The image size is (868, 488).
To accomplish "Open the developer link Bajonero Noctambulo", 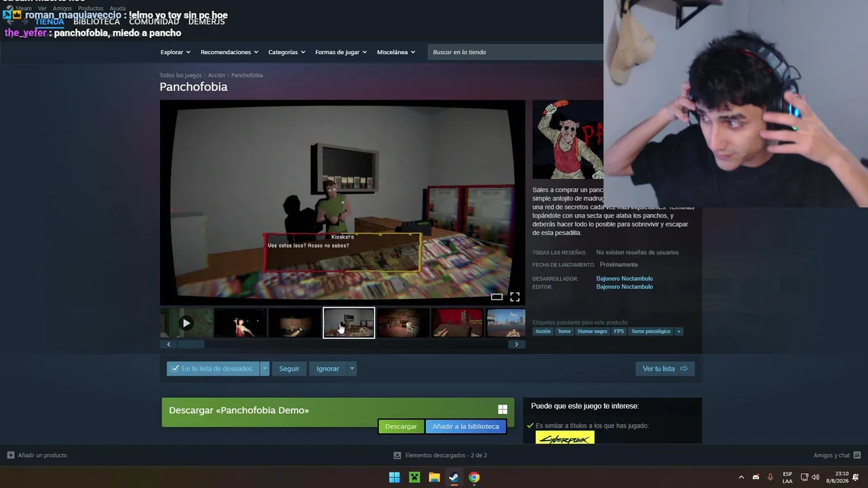I will (x=625, y=279).
